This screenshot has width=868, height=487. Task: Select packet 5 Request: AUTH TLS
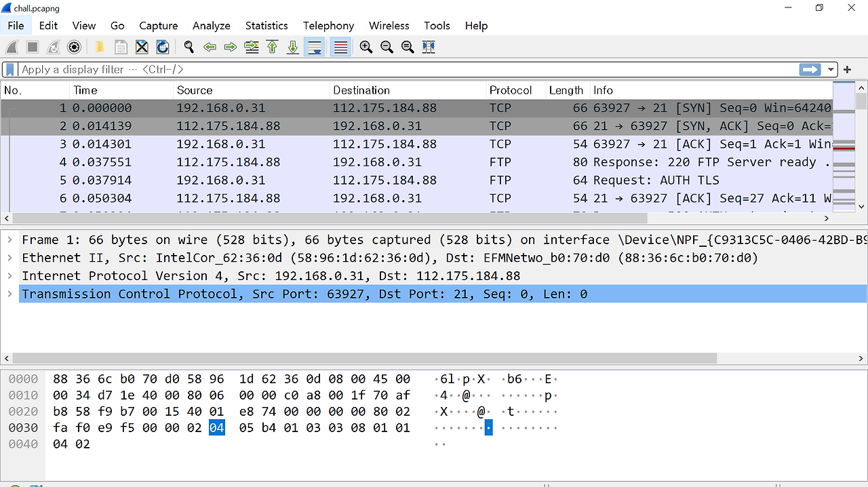coord(416,180)
